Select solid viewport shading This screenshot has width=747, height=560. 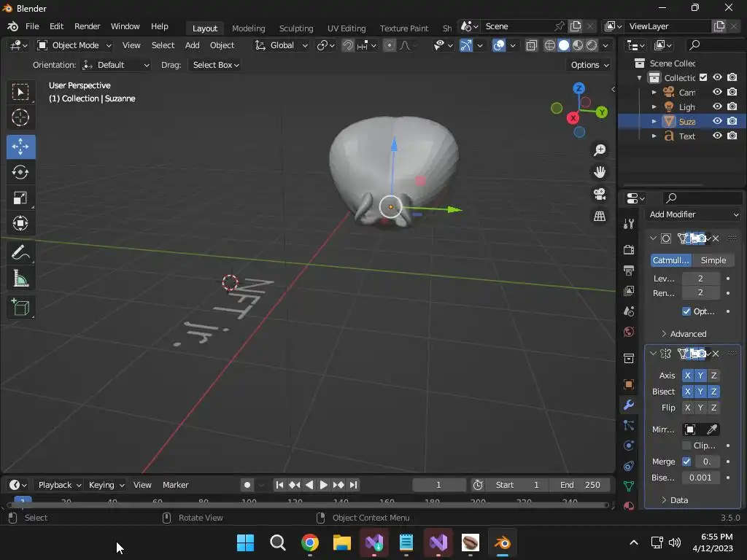[564, 45]
